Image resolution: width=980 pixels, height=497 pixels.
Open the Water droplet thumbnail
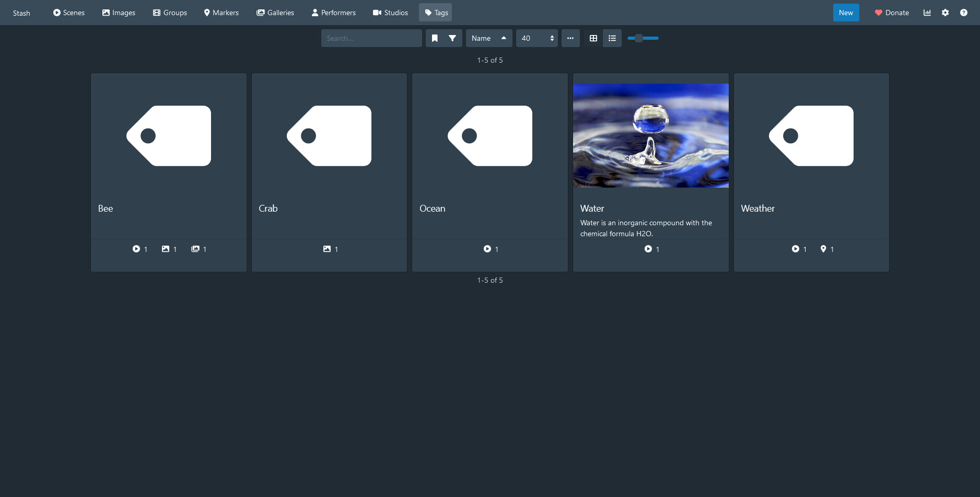[x=651, y=136]
